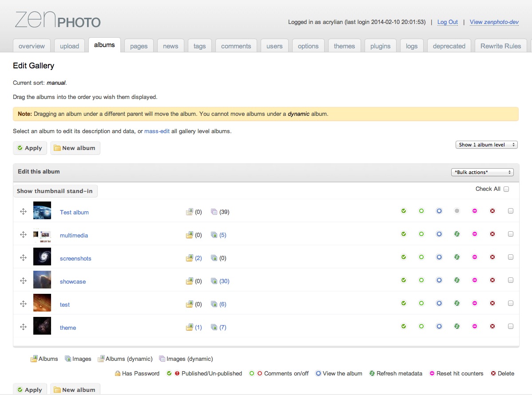Screen dimensions: 532x395
Task: View the showcase album
Action: pos(439,280)
